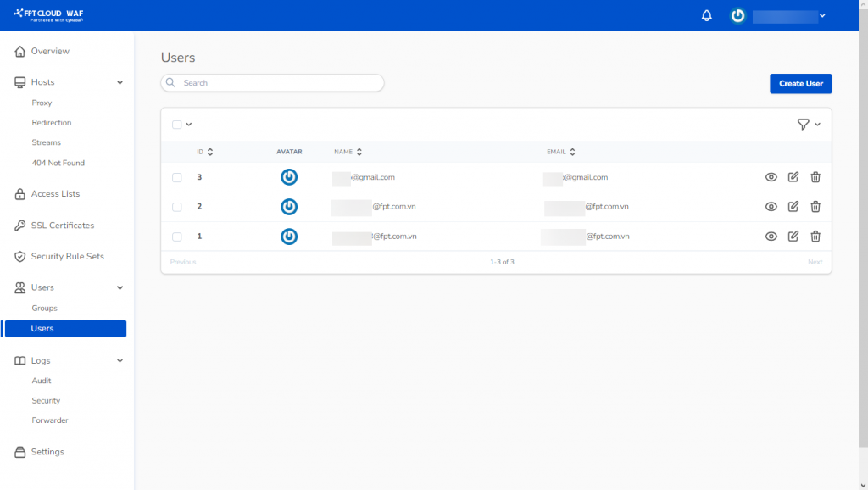This screenshot has width=868, height=490.
Task: Click the avatar of user ID 2
Action: click(x=289, y=207)
